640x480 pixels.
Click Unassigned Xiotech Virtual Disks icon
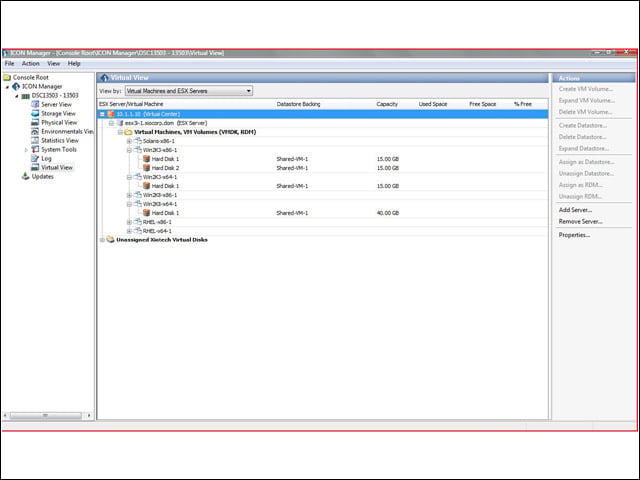point(111,240)
